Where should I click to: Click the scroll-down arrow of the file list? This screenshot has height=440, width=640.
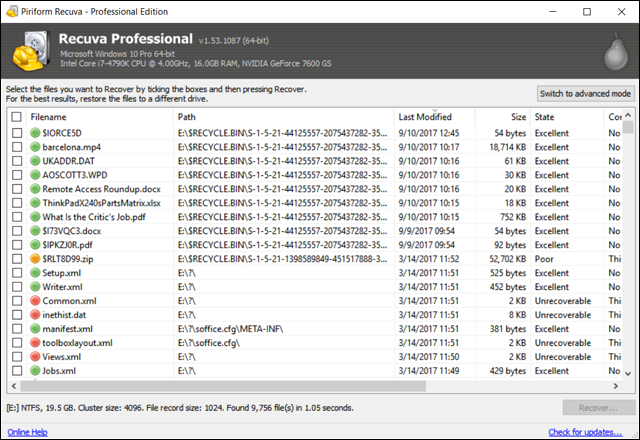pos(628,373)
